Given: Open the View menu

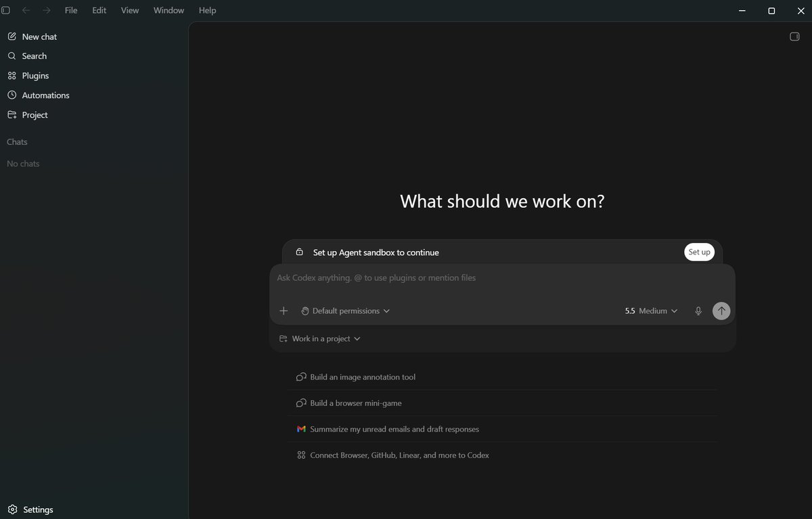Looking at the screenshot, I should click(x=130, y=10).
